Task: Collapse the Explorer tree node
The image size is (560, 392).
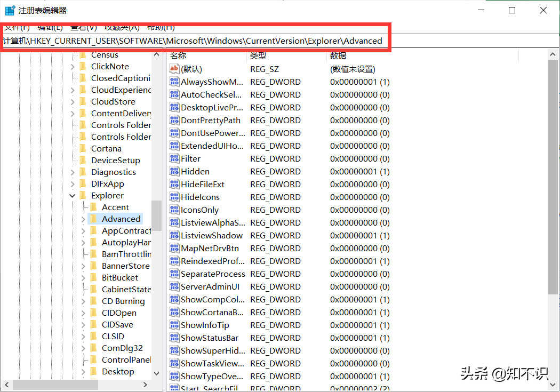Action: 72,196
